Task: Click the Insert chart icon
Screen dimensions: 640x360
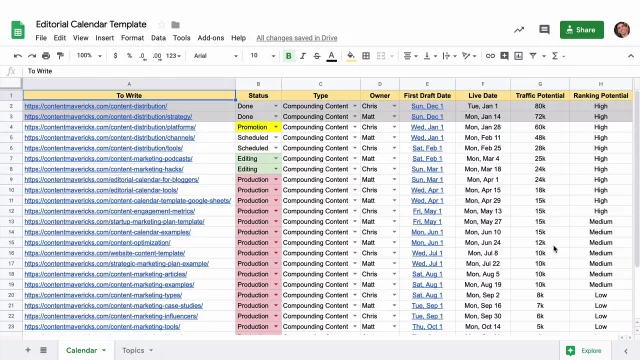Action: (x=518, y=56)
